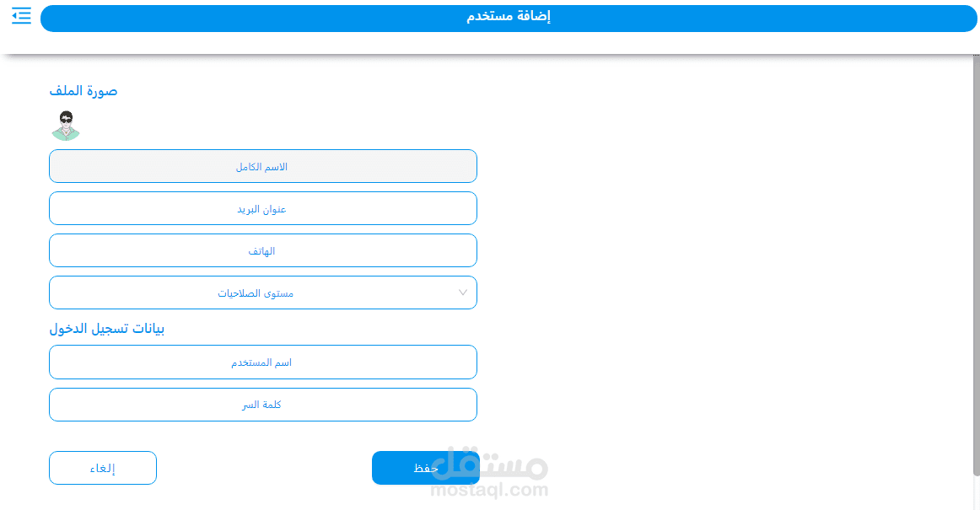Click the dropdown chevron arrow in the permissions field

(x=463, y=293)
